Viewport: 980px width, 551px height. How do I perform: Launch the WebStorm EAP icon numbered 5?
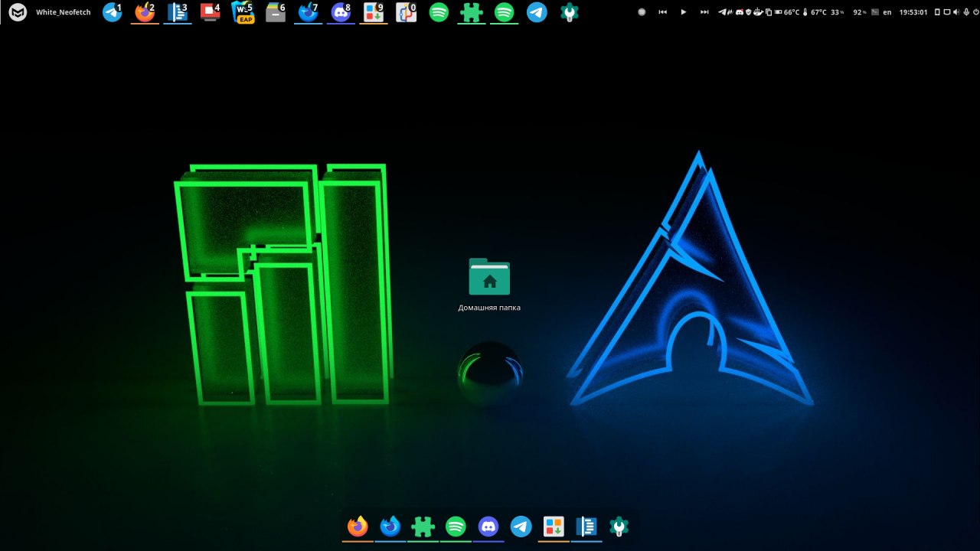[243, 12]
